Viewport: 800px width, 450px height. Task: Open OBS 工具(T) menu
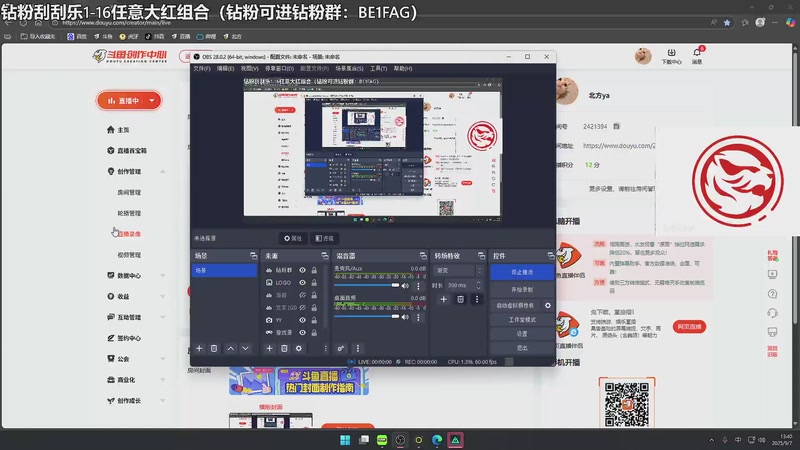click(x=379, y=68)
